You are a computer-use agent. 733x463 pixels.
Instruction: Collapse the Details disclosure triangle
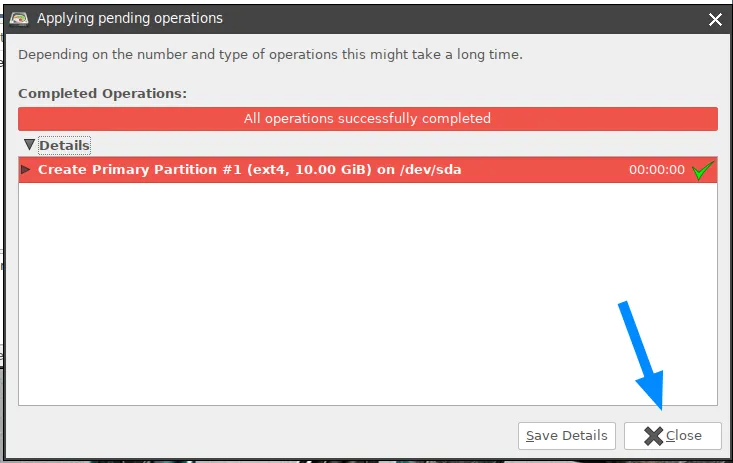click(29, 145)
